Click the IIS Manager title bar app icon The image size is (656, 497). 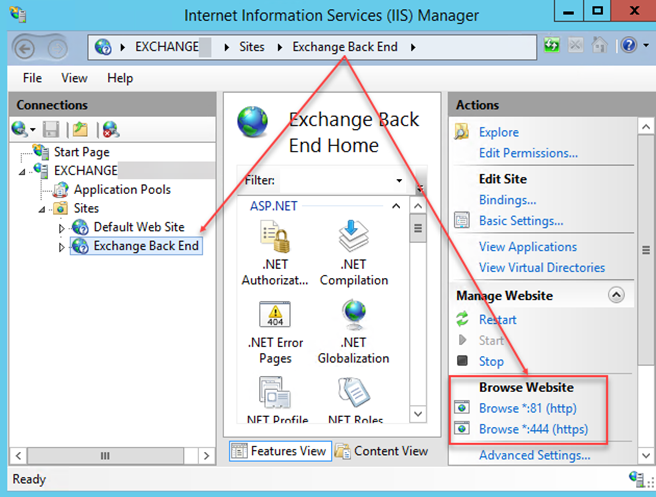click(x=18, y=14)
